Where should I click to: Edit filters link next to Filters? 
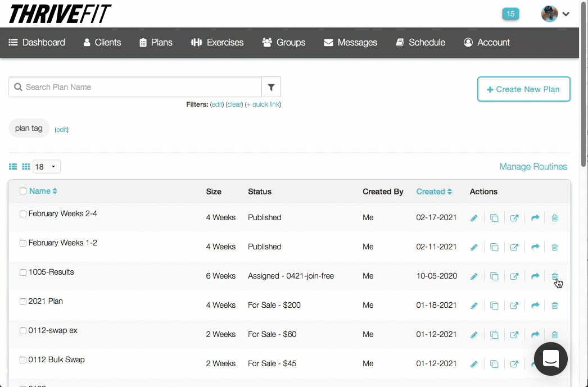click(217, 104)
